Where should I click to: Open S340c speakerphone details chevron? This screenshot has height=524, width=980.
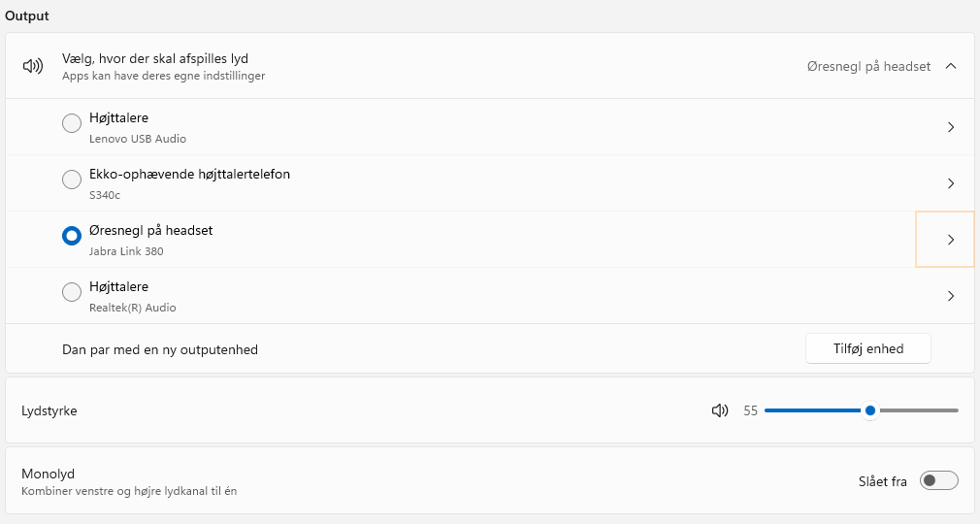click(x=951, y=183)
